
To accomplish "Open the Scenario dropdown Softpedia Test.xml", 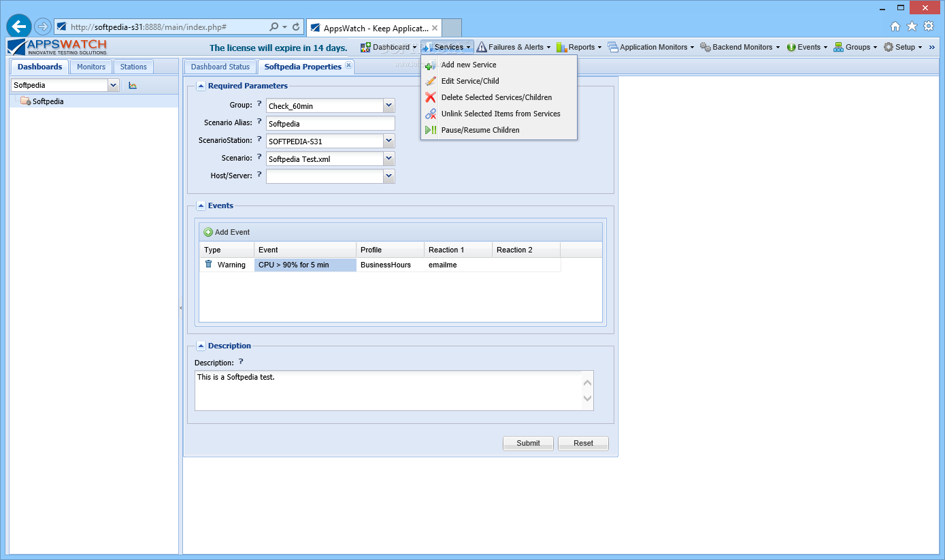I will pos(388,159).
